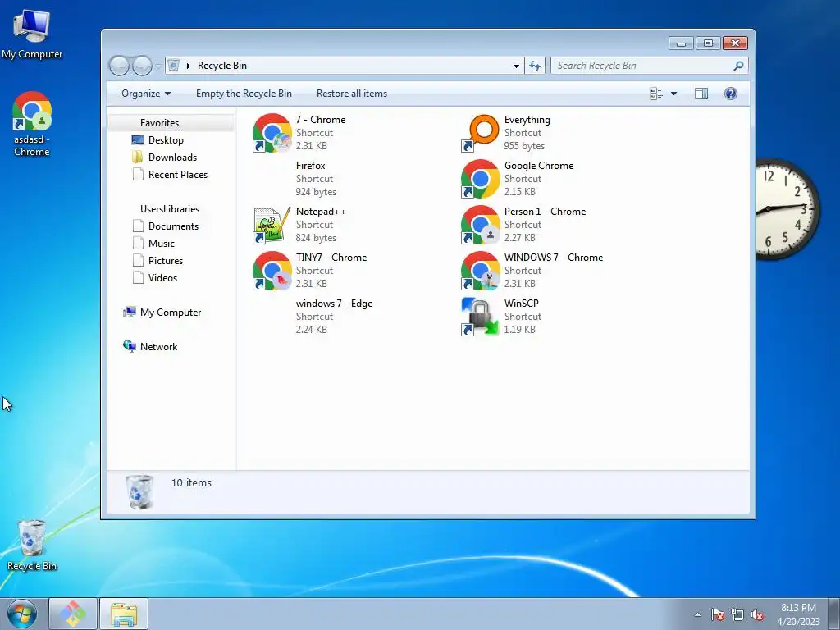Click the Recycle Bin desktop icon

coord(32,546)
